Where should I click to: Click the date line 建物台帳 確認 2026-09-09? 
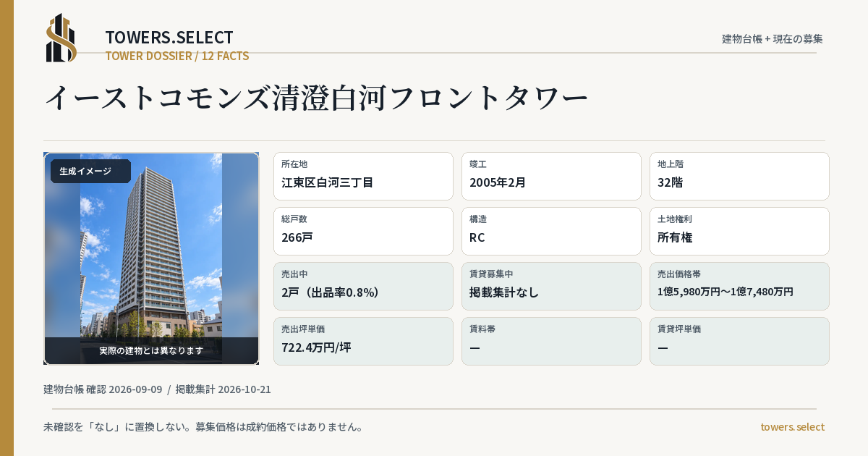[103, 389]
